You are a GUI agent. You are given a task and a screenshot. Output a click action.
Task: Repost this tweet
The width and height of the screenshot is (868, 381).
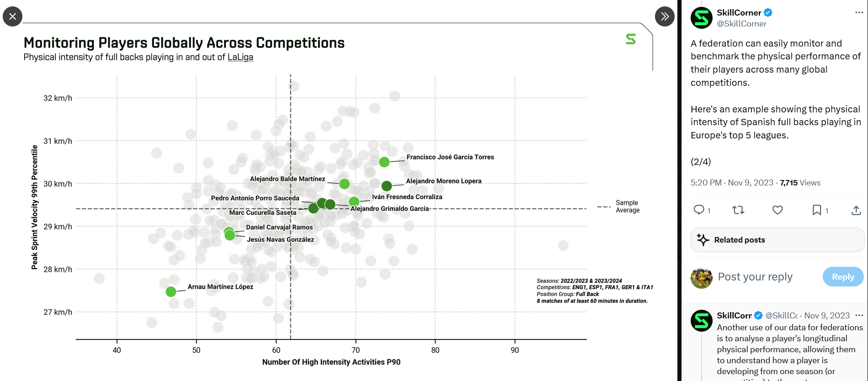pyautogui.click(x=738, y=210)
